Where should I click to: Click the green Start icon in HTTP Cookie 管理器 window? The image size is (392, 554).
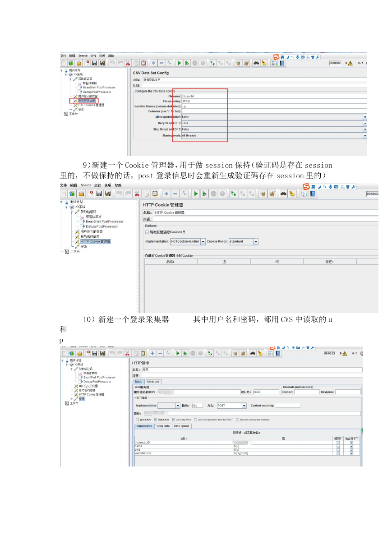[x=196, y=194]
